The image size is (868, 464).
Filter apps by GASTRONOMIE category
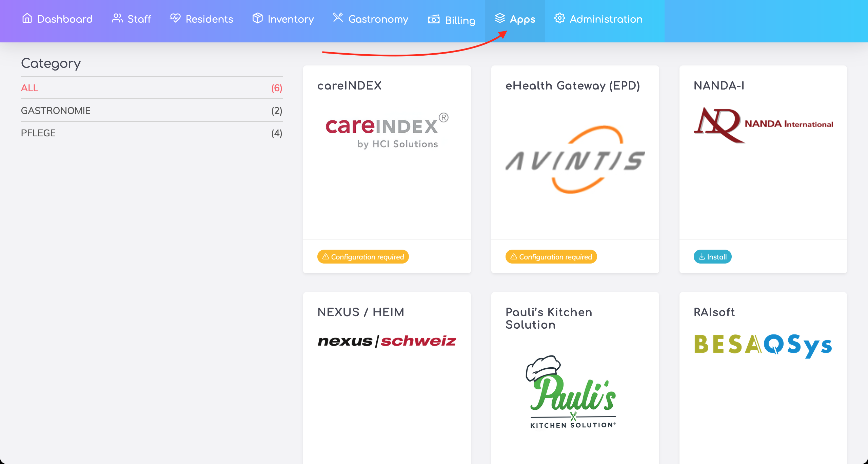point(56,111)
